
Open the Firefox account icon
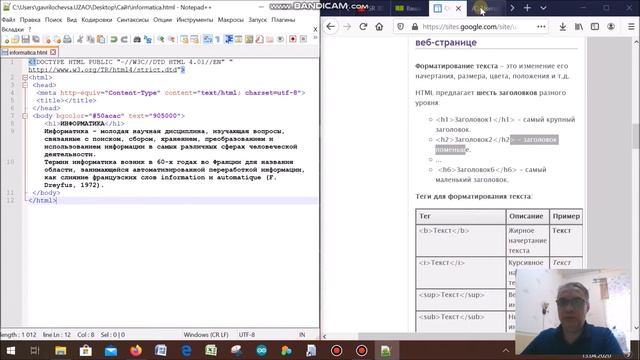point(611,27)
